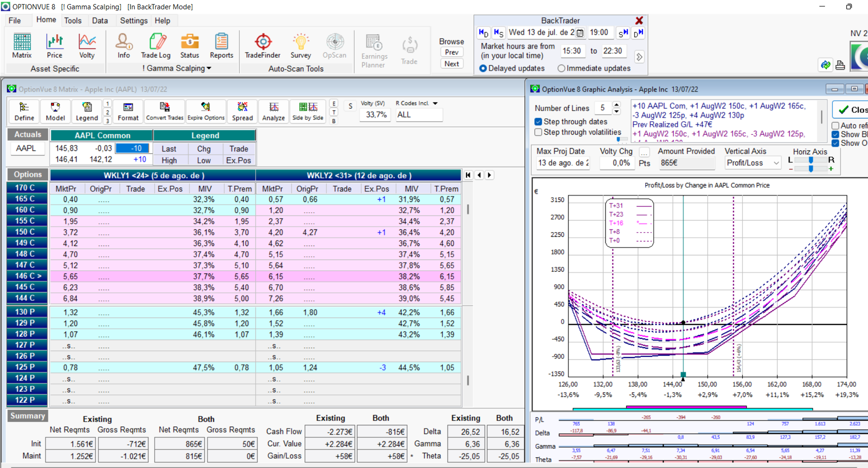Viewport: 868px width, 468px height.
Task: Open the matrix Legend icon
Action: 86,111
